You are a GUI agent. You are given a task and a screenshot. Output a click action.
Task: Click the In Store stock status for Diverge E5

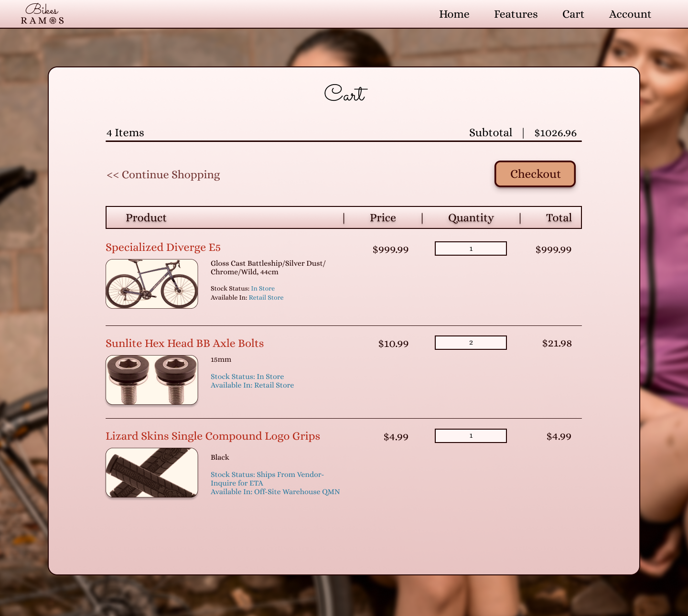pos(263,289)
